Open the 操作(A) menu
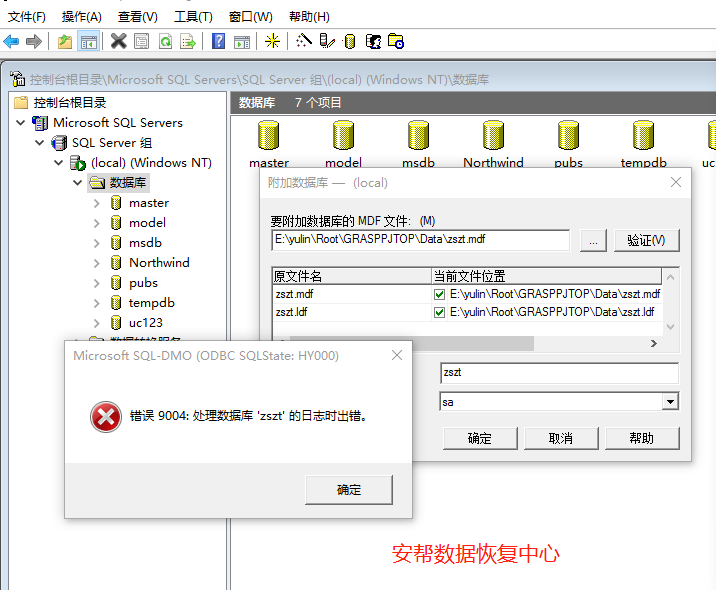The height and width of the screenshot is (590, 716). (x=82, y=17)
